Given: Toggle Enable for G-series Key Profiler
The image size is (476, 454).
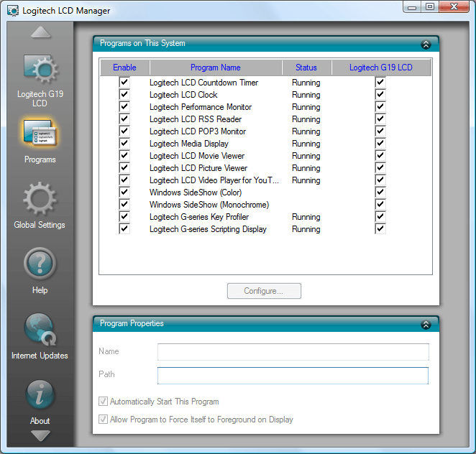Looking at the screenshot, I should 124,216.
